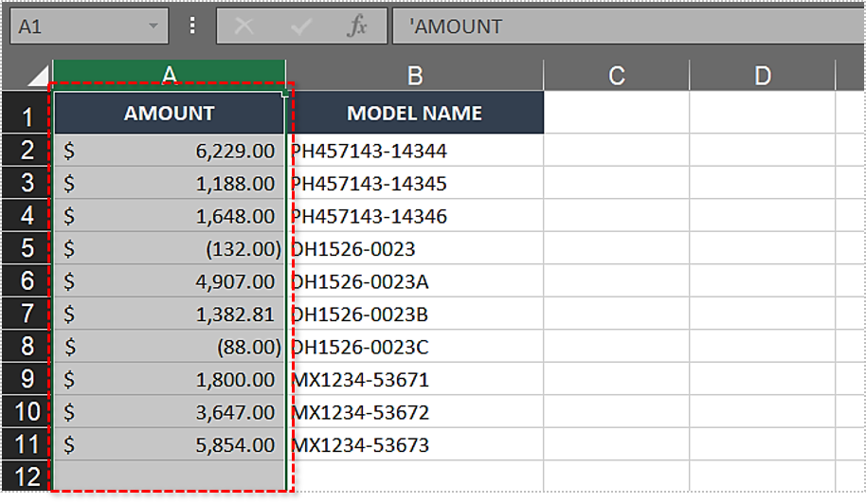Click cell MX1234-53672

point(415,411)
